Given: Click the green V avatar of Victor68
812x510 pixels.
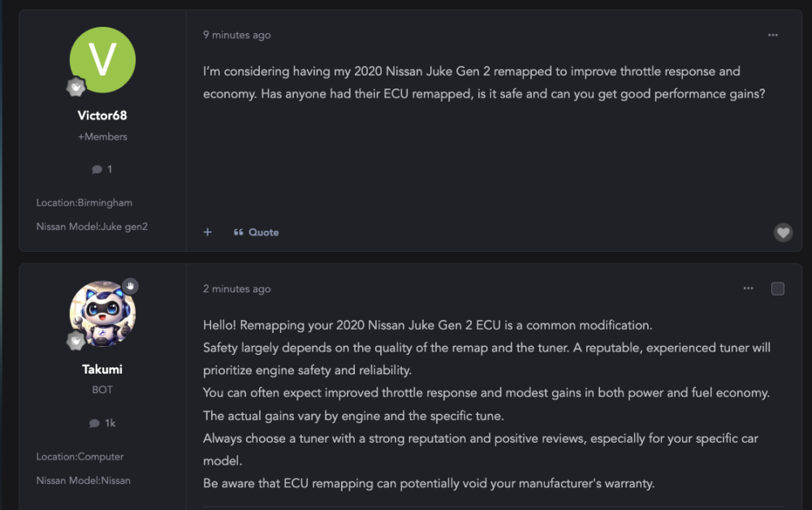Looking at the screenshot, I should click(102, 60).
